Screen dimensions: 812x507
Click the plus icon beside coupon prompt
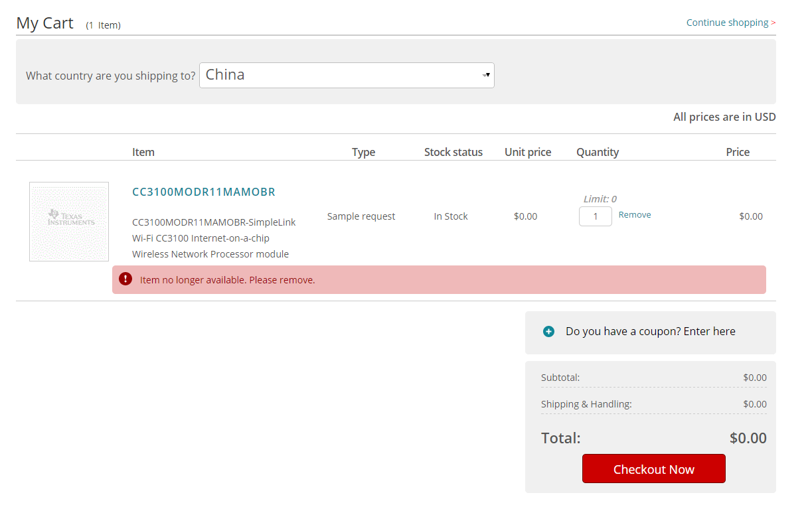pos(548,332)
